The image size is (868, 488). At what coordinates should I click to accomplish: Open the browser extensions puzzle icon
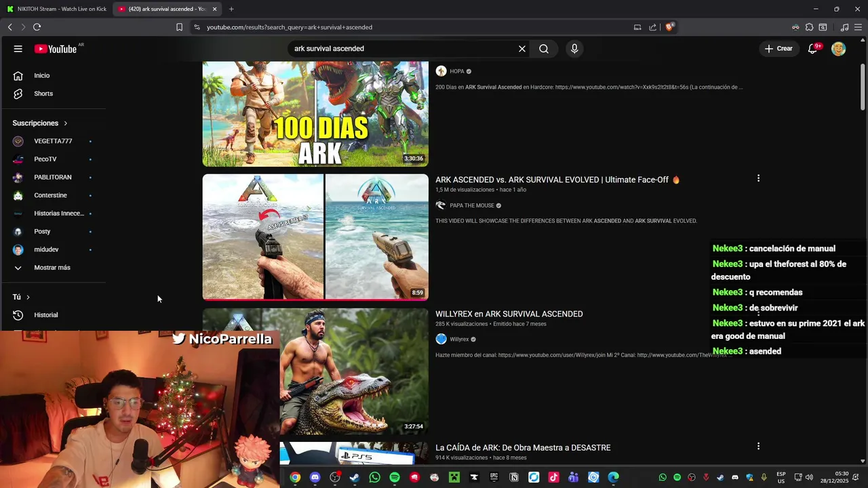tap(809, 27)
